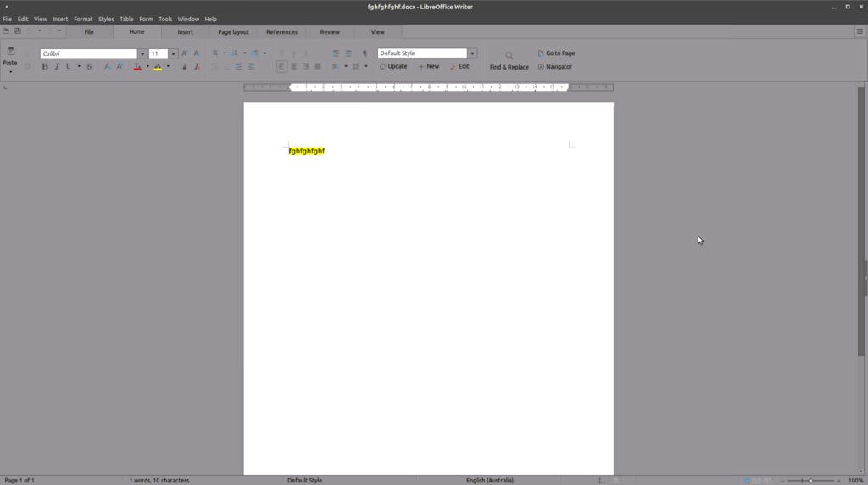The width and height of the screenshot is (868, 485).
Task: Expand the font name dropdown
Action: [x=142, y=53]
